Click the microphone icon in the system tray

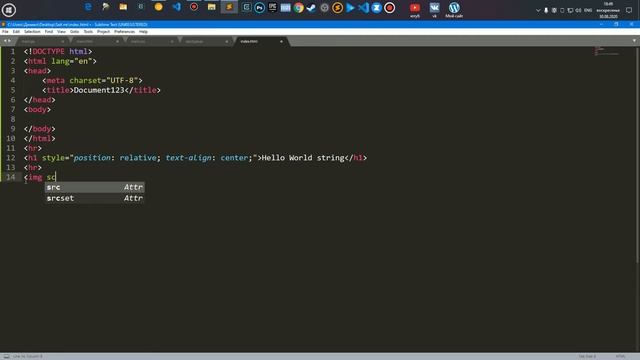[x=546, y=10]
